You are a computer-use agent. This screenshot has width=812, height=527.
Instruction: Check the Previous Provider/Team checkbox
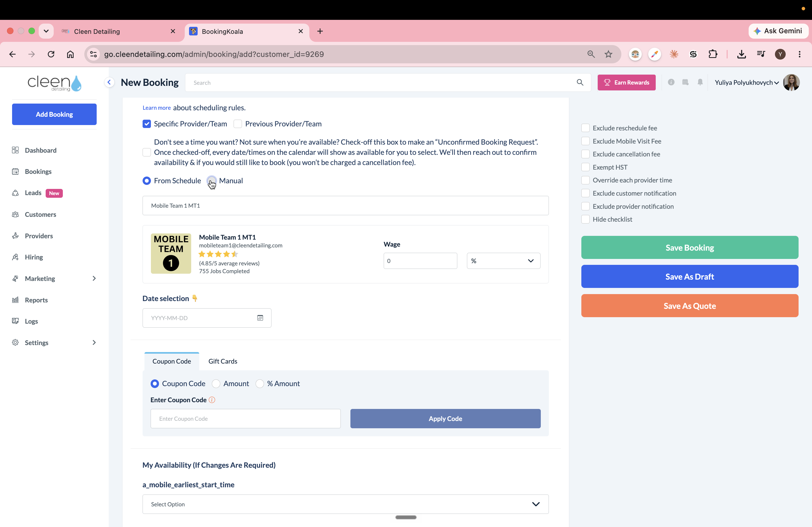coord(238,124)
